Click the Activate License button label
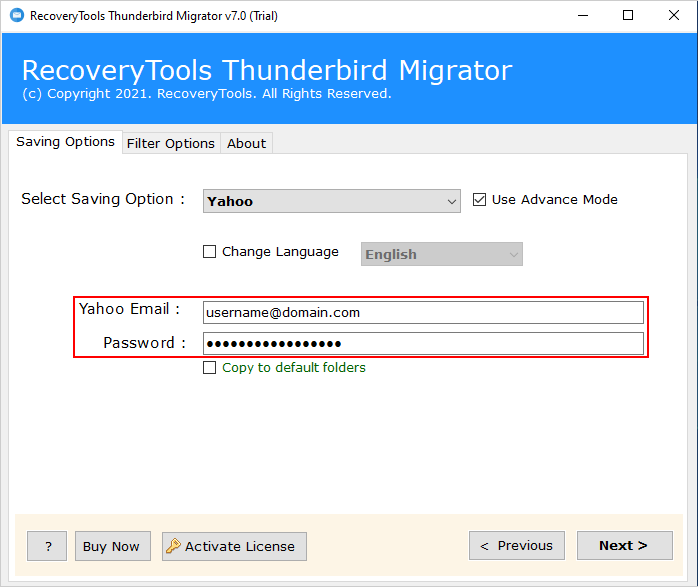Image resolution: width=698 pixels, height=587 pixels. (240, 546)
